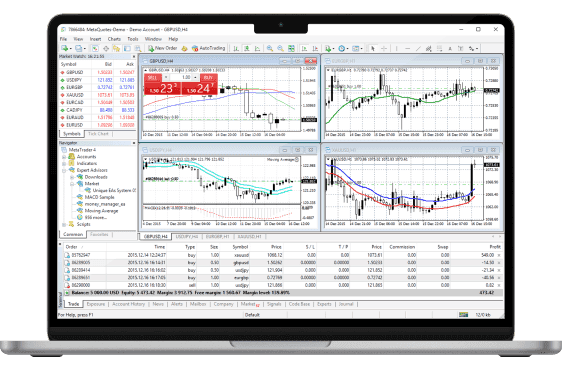Viewport: 562px width, 370px height.
Task: Open the Templates dropdown arrow
Action: [362, 48]
